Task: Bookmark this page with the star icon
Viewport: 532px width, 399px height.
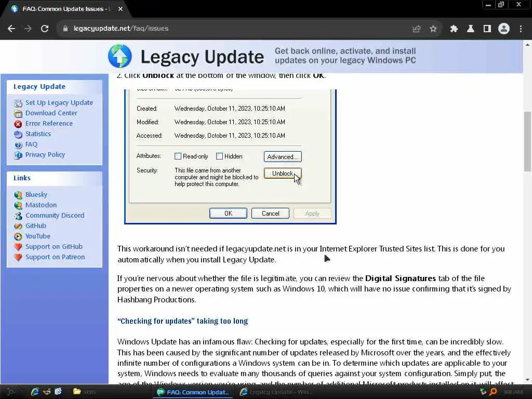Action: pos(433,29)
